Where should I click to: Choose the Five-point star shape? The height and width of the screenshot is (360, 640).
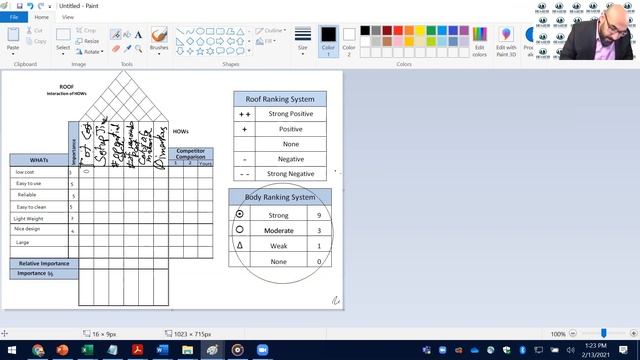[x=200, y=51]
